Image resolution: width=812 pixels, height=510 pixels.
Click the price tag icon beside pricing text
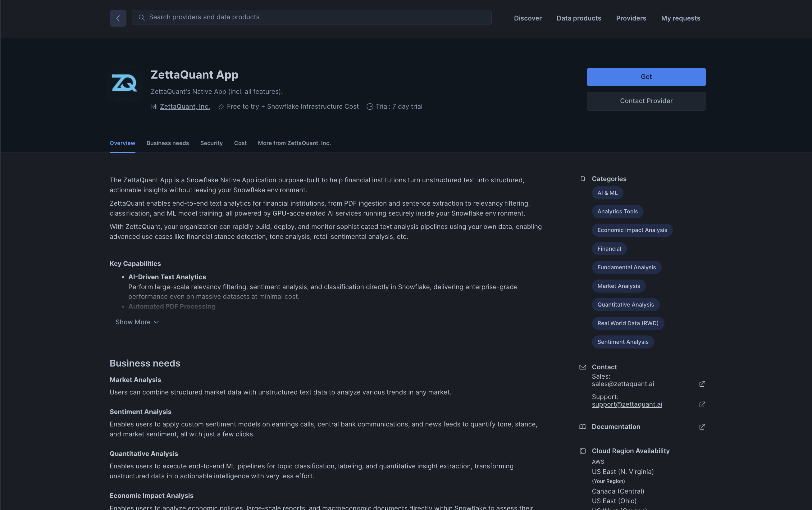coord(221,106)
